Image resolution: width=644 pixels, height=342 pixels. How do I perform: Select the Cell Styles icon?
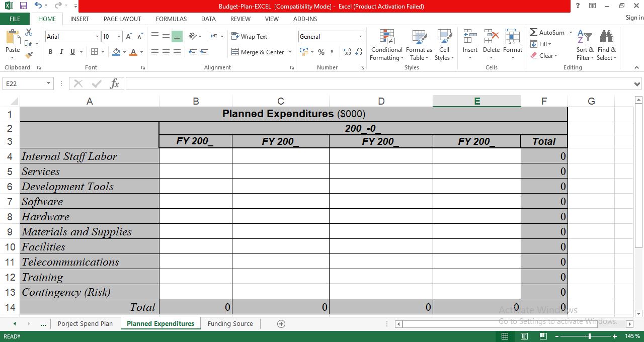[x=444, y=45]
